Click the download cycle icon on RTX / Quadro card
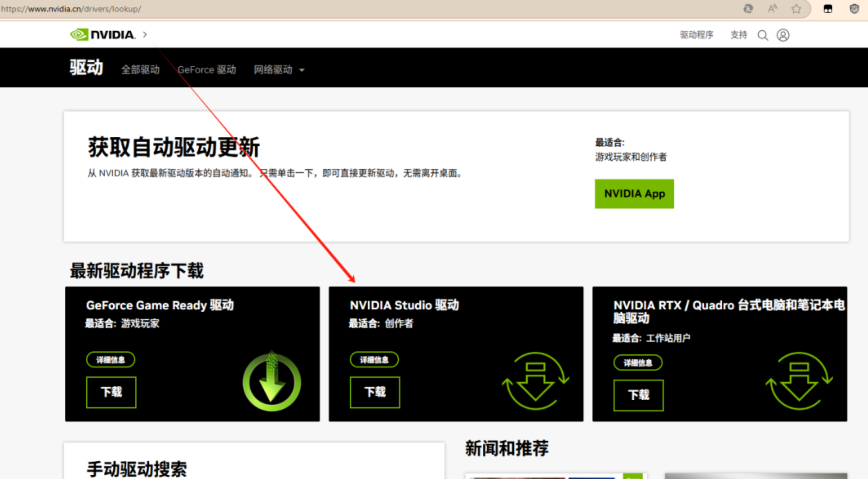The height and width of the screenshot is (479, 868). (x=799, y=381)
